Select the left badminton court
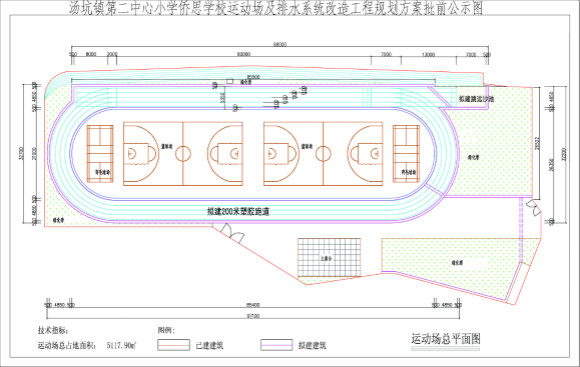Viewport: 580px width, 367px height. tap(100, 154)
